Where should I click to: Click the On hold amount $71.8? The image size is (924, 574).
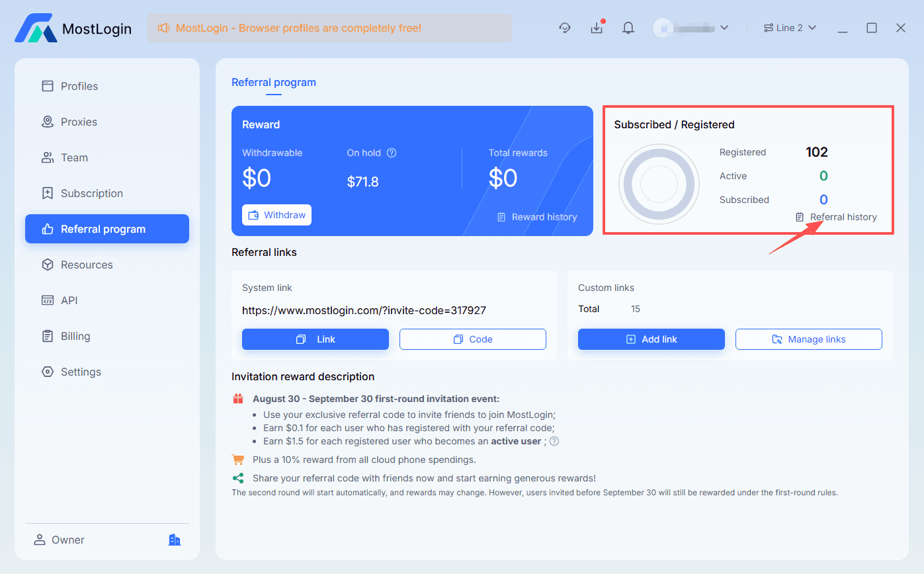(x=362, y=182)
